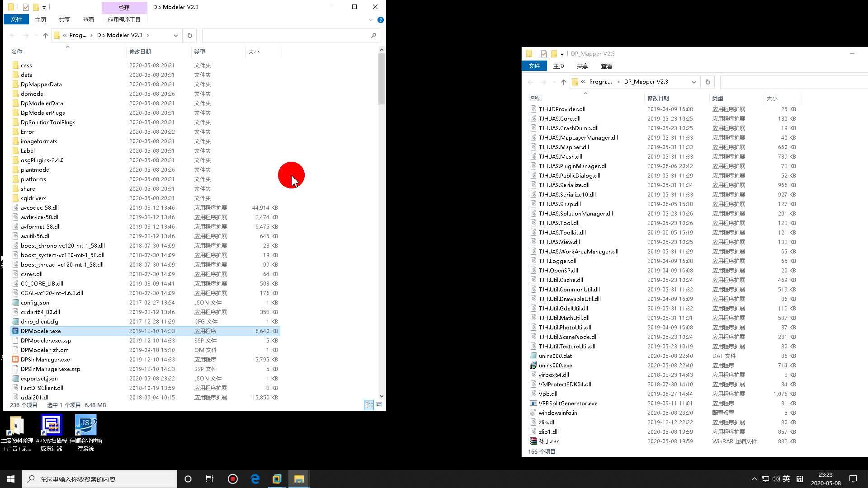Click the DPSlnManager.exe file icon
Viewport: 868px width, 488px height.
coord(15,360)
